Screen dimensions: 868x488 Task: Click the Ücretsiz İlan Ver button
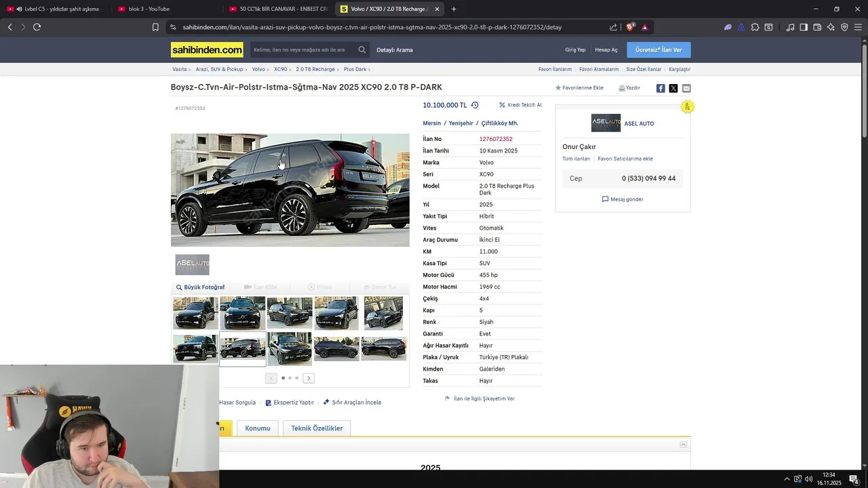(x=658, y=49)
